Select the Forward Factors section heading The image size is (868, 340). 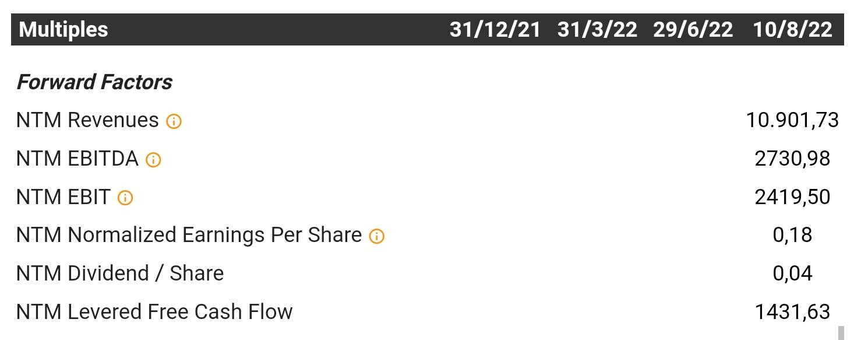tap(94, 82)
